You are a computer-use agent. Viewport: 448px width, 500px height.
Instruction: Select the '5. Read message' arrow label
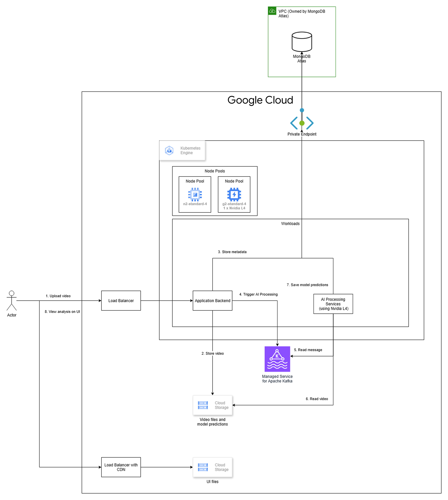tap(308, 350)
